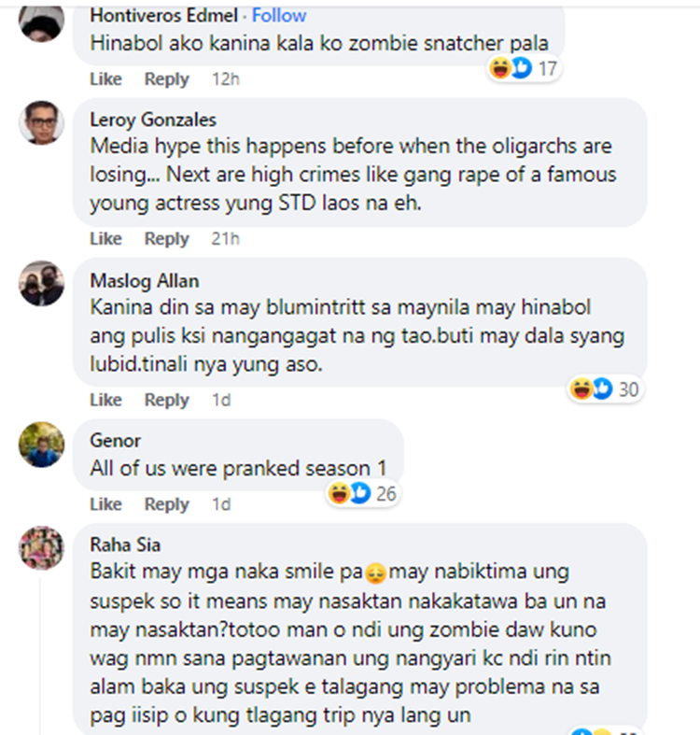The image size is (700, 735).
Task: Open Genor's profile avatar
Action: point(41,445)
